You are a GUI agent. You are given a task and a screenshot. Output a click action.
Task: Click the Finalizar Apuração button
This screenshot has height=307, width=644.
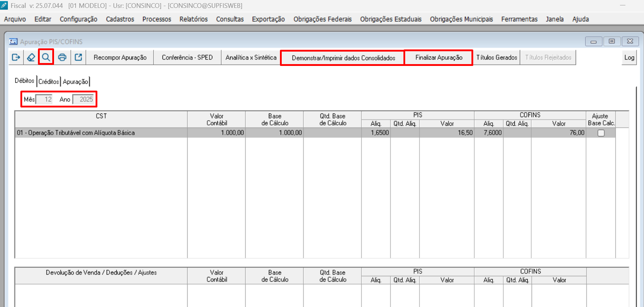point(439,57)
